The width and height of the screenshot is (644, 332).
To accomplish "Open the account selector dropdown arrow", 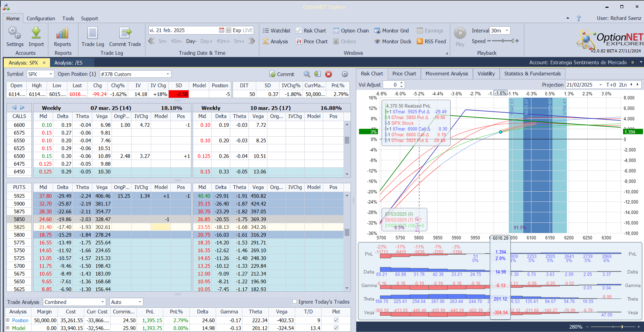I will click(x=640, y=62).
